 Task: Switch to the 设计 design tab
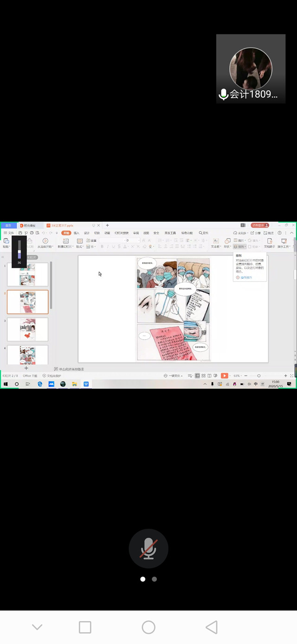tap(87, 233)
